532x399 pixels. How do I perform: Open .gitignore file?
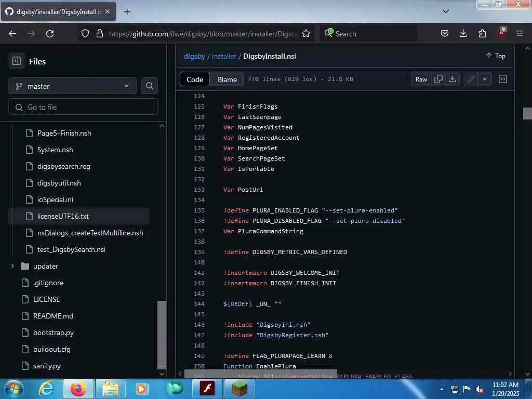click(48, 283)
